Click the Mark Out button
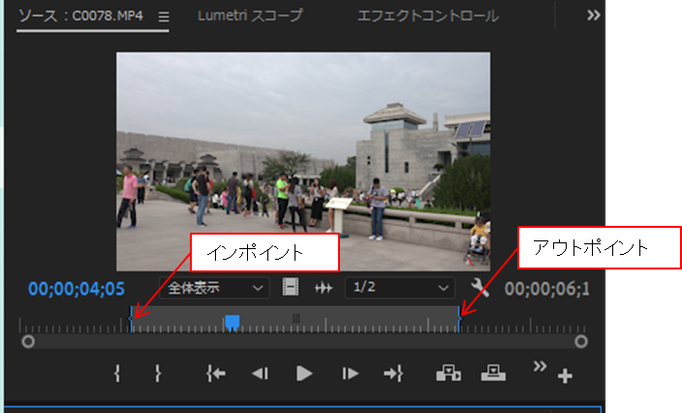682x413 pixels. tap(158, 373)
